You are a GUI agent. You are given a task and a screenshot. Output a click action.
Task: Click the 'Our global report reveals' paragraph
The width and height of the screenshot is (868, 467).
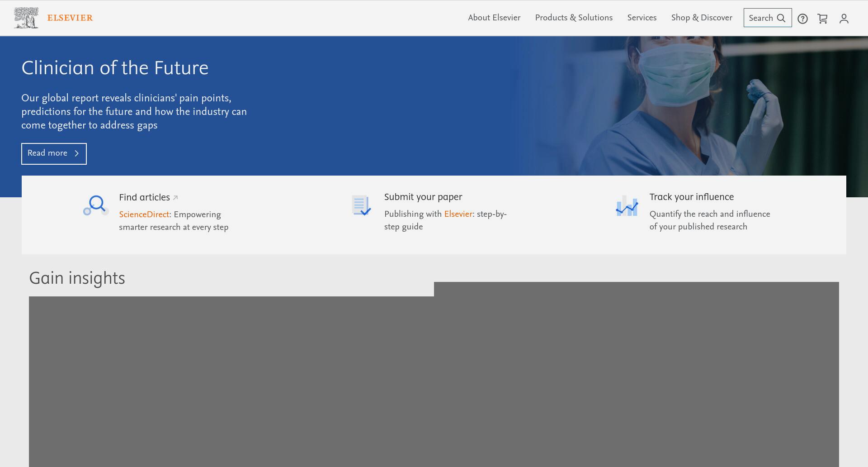click(134, 112)
